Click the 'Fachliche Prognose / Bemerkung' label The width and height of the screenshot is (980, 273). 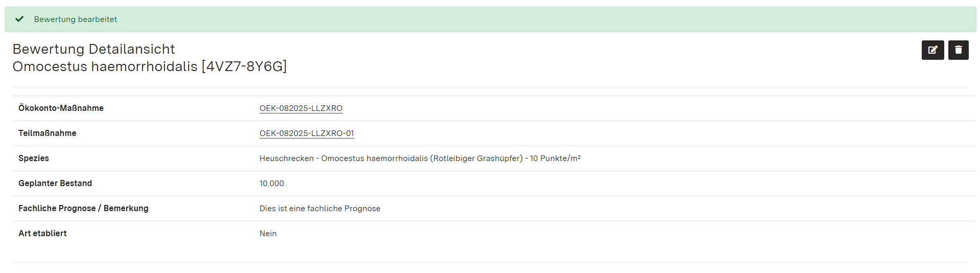[x=83, y=209]
